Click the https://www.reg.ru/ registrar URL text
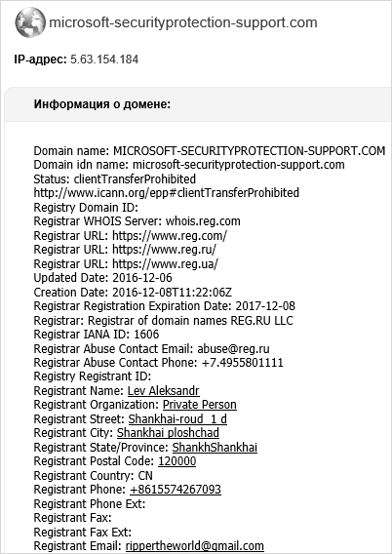 (x=164, y=250)
